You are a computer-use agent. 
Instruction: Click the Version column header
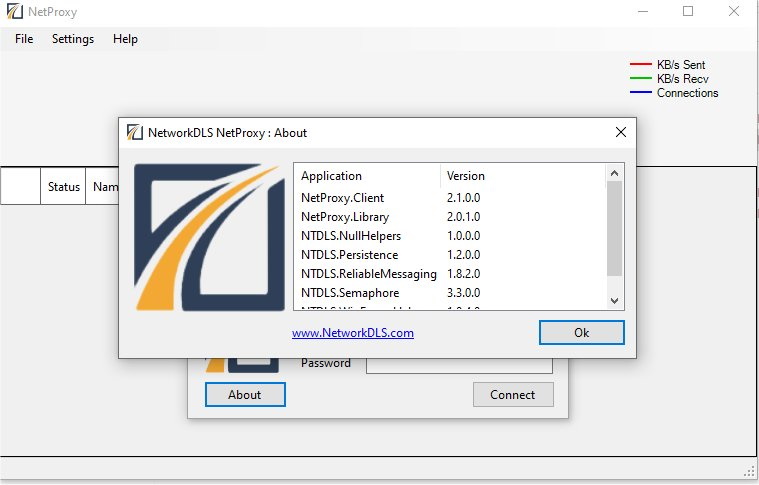(523, 176)
